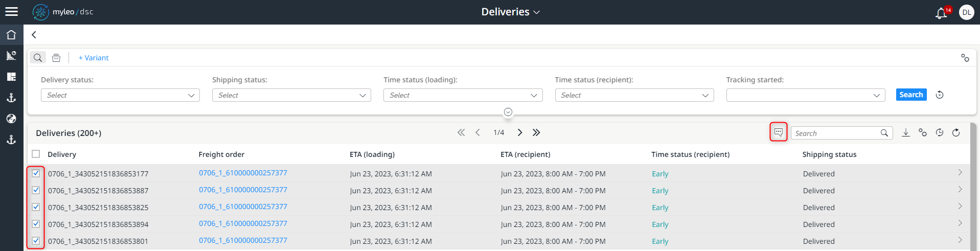Open details arrow for delivery 853177
Screen dimensions: 980x251
pos(960,173)
